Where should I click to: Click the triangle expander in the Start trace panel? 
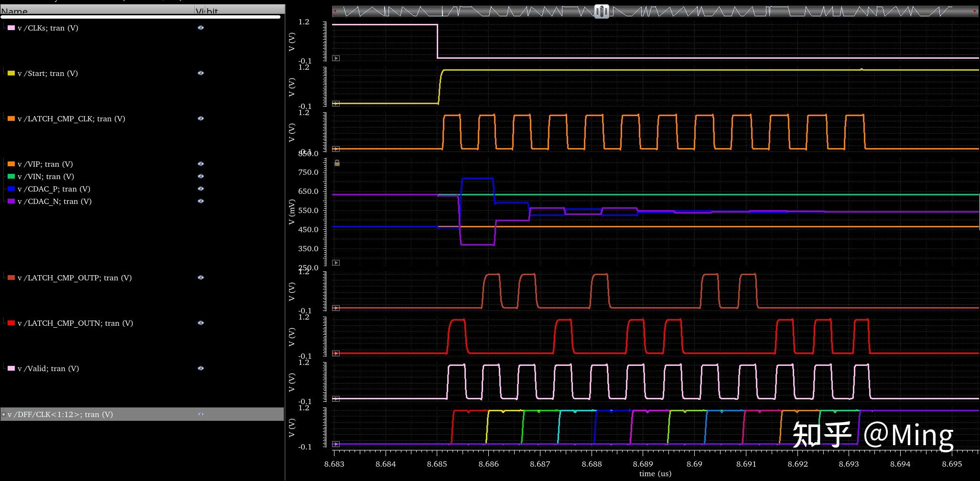(336, 104)
